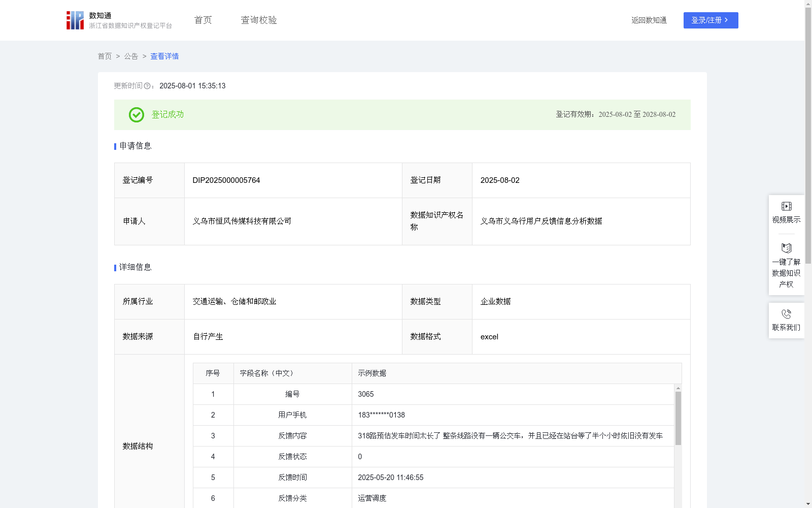Click the page scrollbar up arrow
This screenshot has height=508, width=812.
point(808,4)
